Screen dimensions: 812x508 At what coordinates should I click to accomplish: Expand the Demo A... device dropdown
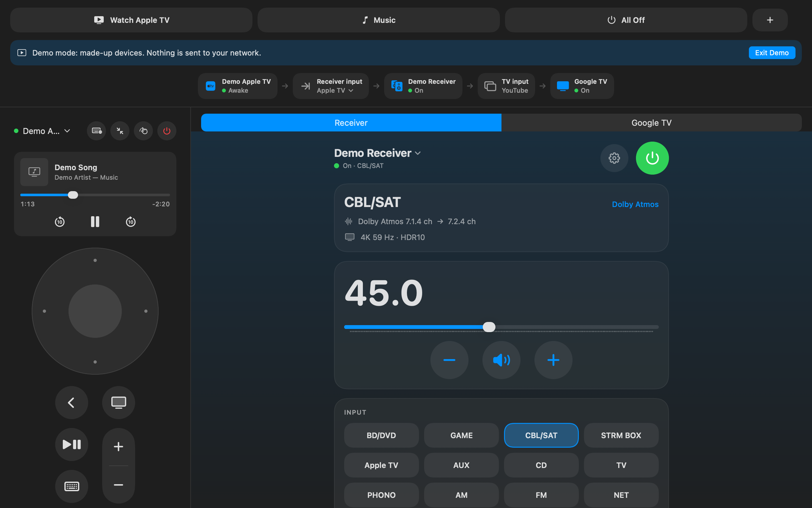(x=42, y=131)
